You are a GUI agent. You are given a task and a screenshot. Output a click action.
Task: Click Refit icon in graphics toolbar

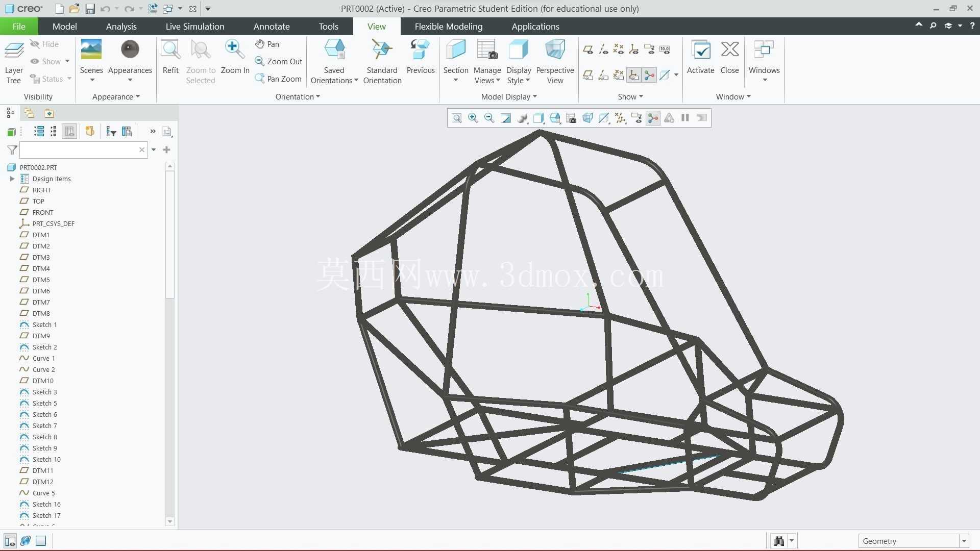[457, 118]
